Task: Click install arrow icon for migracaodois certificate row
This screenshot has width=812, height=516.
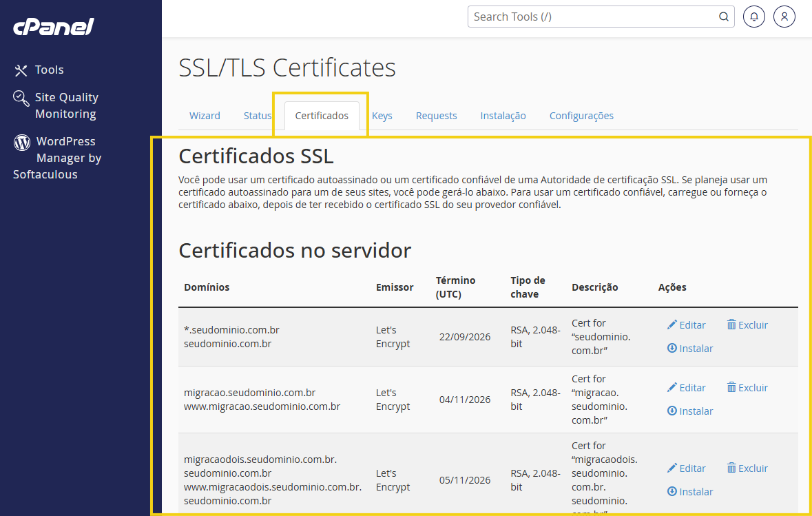Action: (x=672, y=492)
